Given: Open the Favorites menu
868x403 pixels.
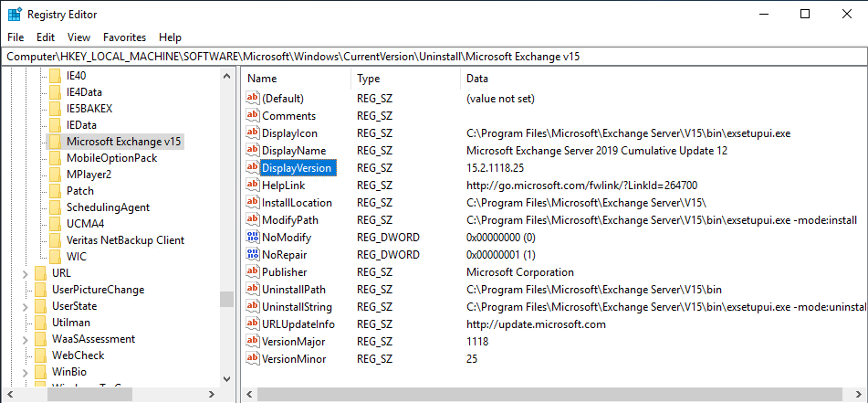Looking at the screenshot, I should [x=124, y=37].
